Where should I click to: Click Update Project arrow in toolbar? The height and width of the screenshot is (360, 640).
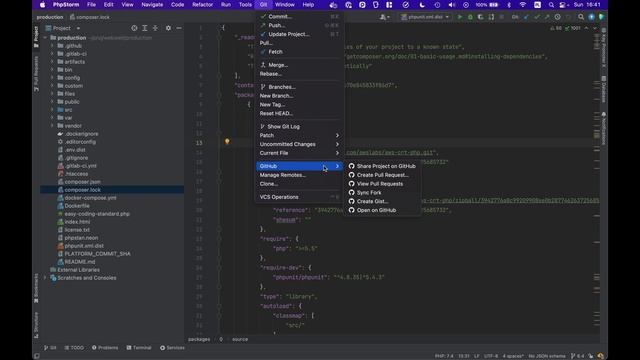click(527, 17)
